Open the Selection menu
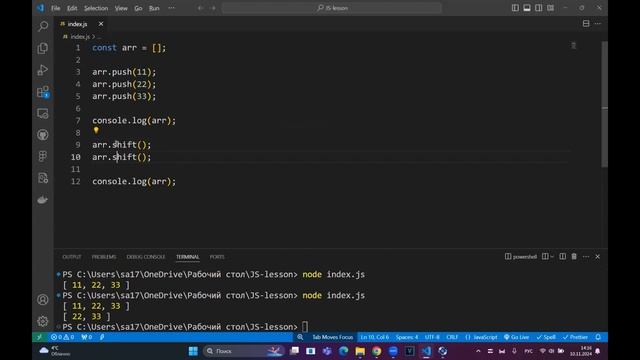This screenshot has width=640, height=360. pos(96,8)
